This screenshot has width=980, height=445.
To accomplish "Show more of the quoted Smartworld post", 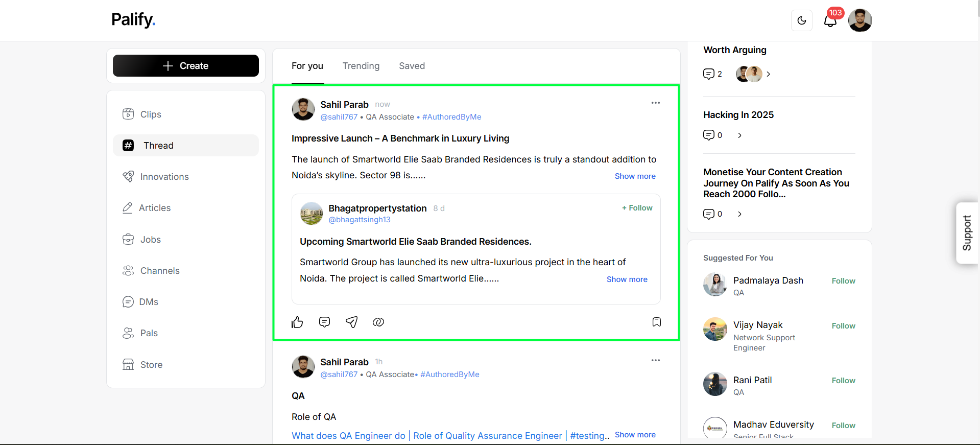I will pyautogui.click(x=627, y=279).
